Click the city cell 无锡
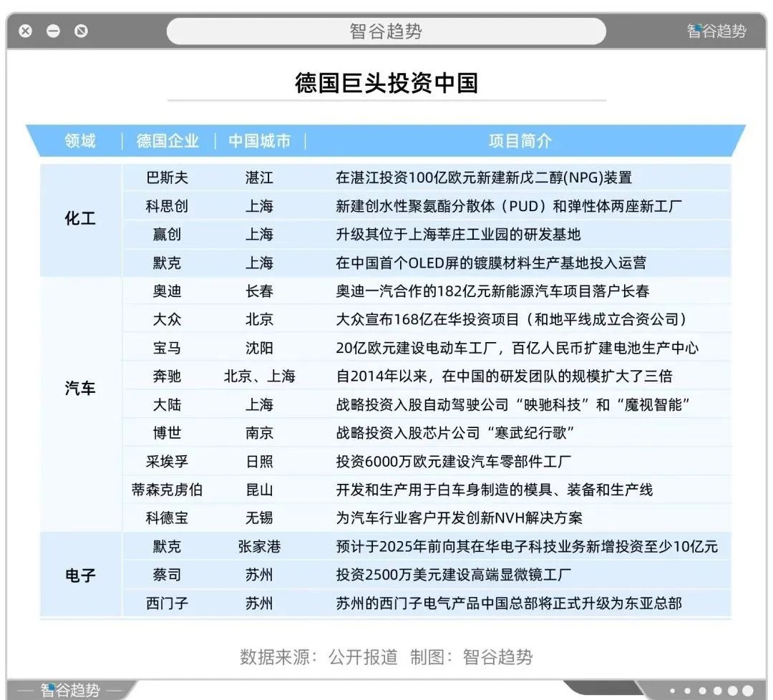Image resolution: width=773 pixels, height=700 pixels. pyautogui.click(x=259, y=518)
